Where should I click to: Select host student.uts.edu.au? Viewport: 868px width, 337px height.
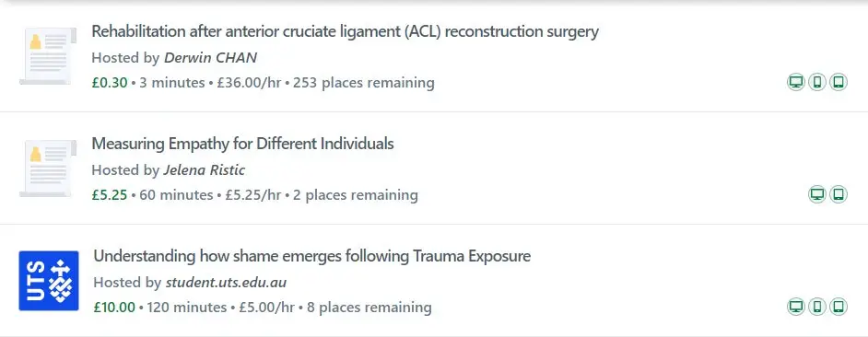[226, 283]
